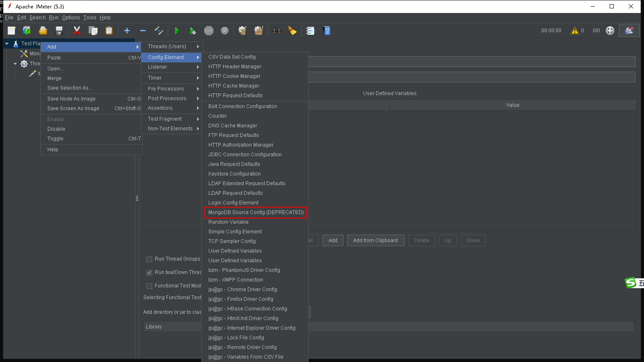Save the test plan with the floppy icon
644x362 pixels.
pyautogui.click(x=59, y=31)
